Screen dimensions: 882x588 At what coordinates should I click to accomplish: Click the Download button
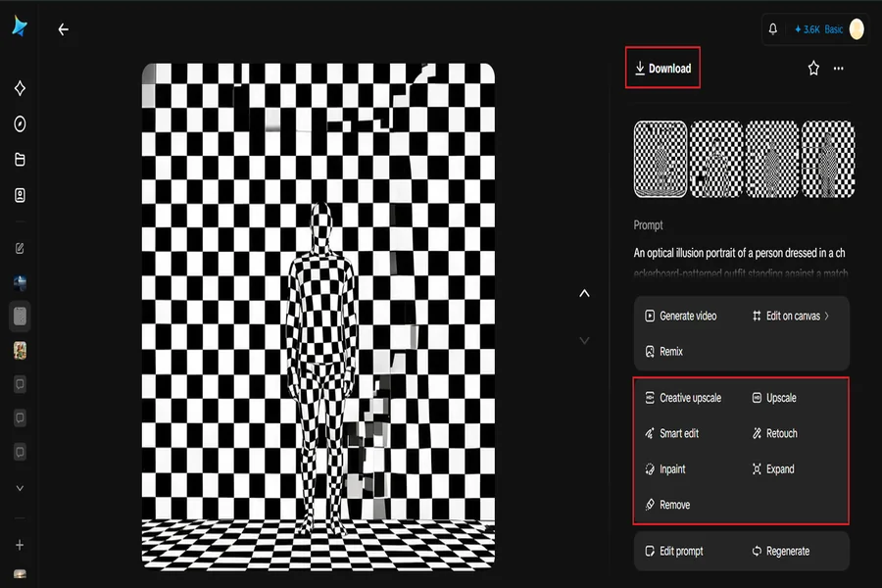[662, 68]
